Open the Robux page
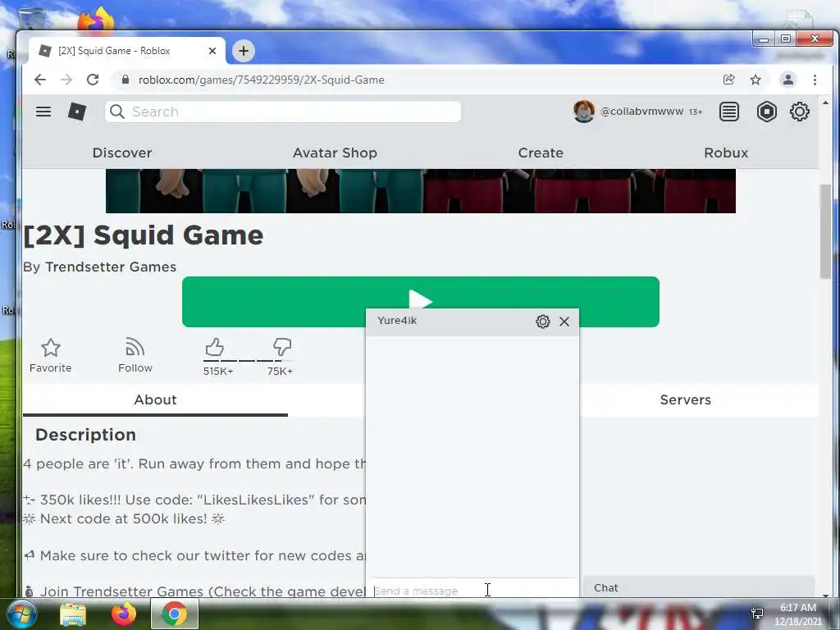This screenshot has width=840, height=630. coord(726,153)
